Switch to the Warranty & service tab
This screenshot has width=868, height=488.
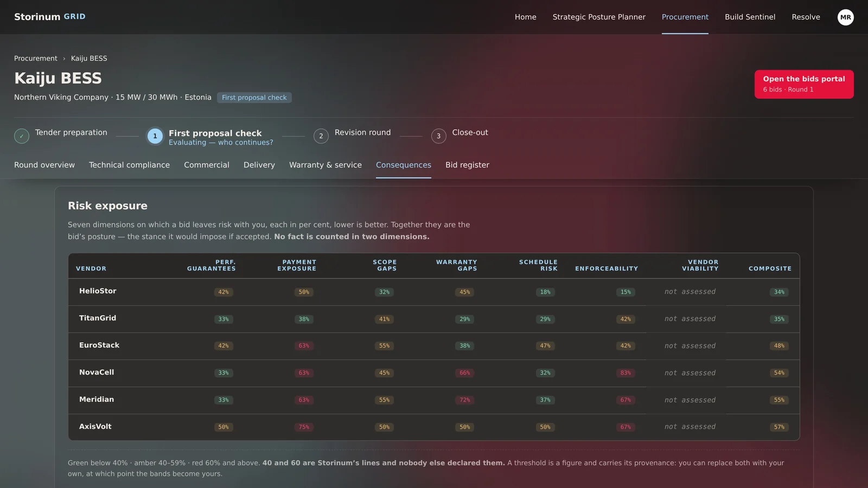tap(325, 165)
